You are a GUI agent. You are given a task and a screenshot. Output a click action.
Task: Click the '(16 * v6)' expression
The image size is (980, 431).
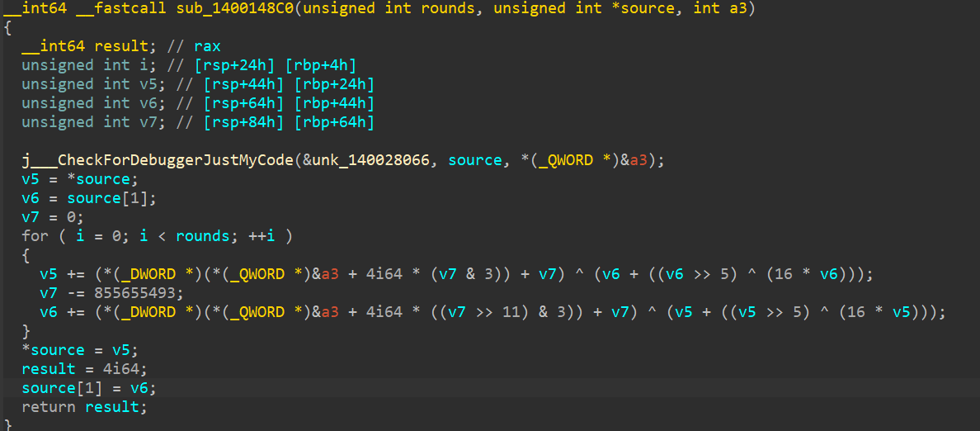point(807,274)
